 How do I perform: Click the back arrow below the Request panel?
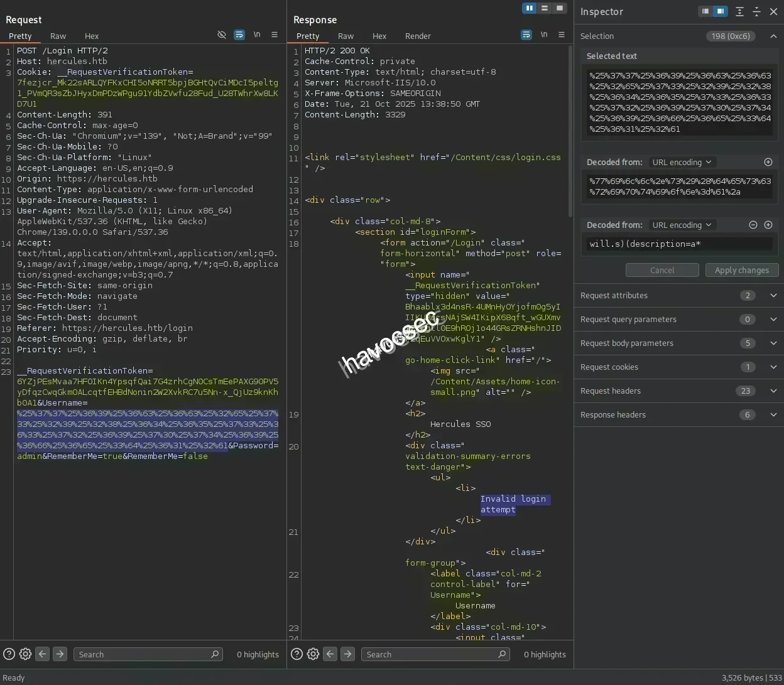[43, 654]
